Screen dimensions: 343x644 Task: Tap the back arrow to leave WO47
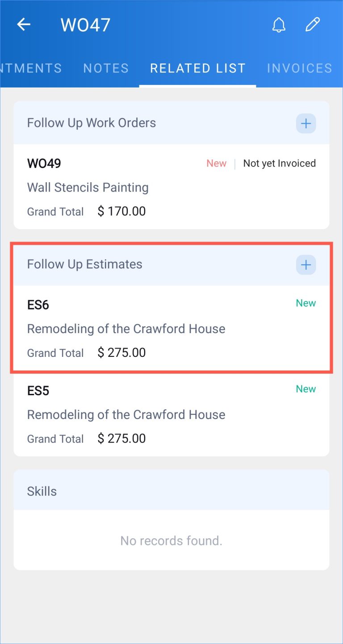click(x=23, y=25)
